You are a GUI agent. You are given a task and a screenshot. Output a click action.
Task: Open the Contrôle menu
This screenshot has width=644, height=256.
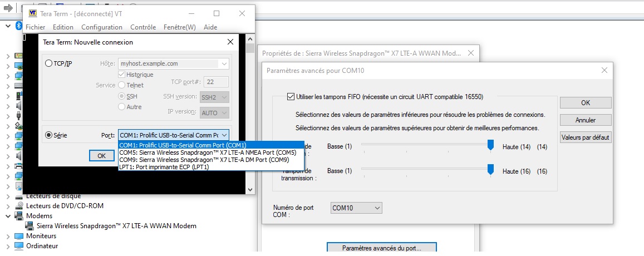(x=143, y=27)
